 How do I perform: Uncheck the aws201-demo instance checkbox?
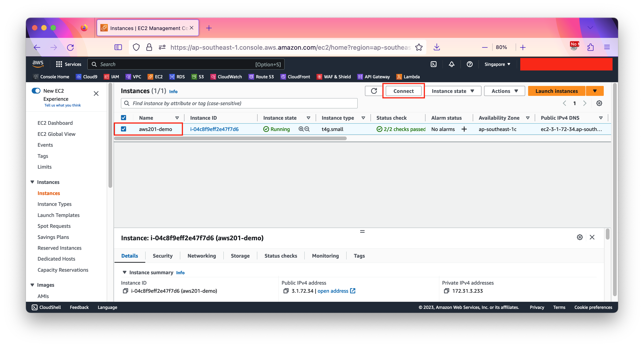pos(124,129)
